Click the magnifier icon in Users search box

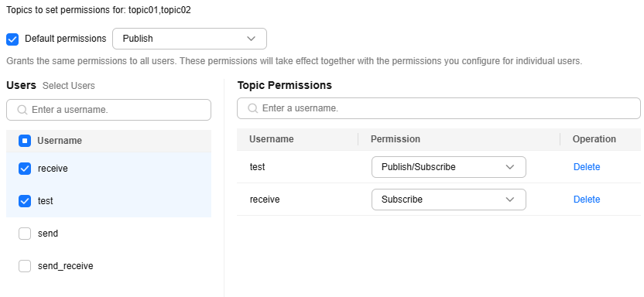22,110
